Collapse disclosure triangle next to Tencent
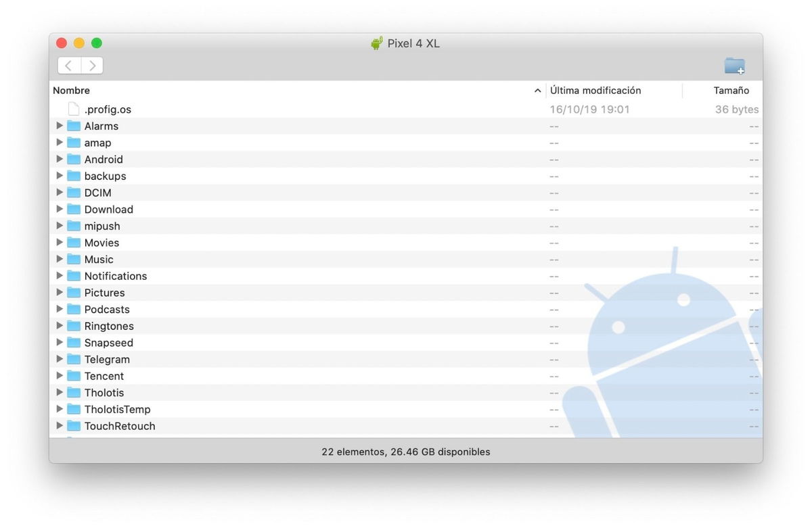Viewport: 812px width, 528px height. (x=60, y=375)
